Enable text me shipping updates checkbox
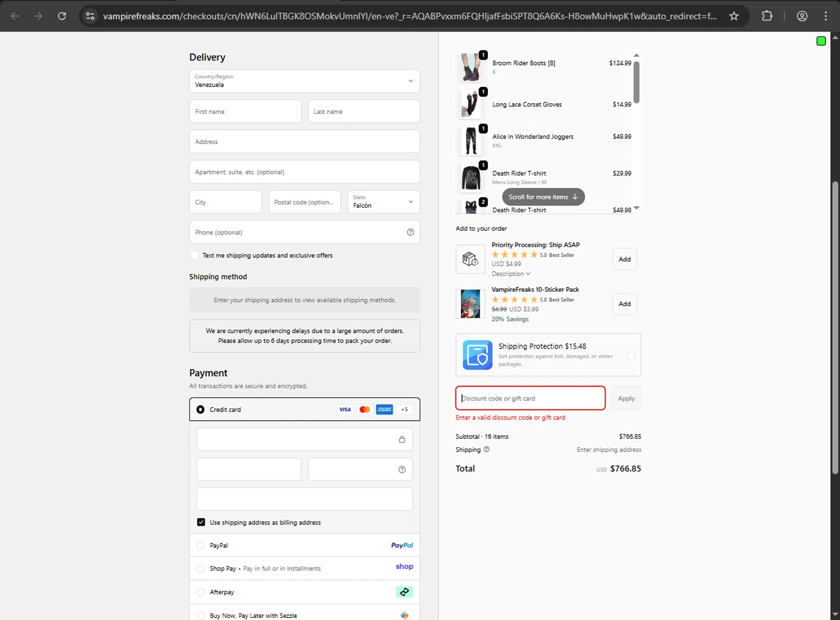 tap(194, 255)
